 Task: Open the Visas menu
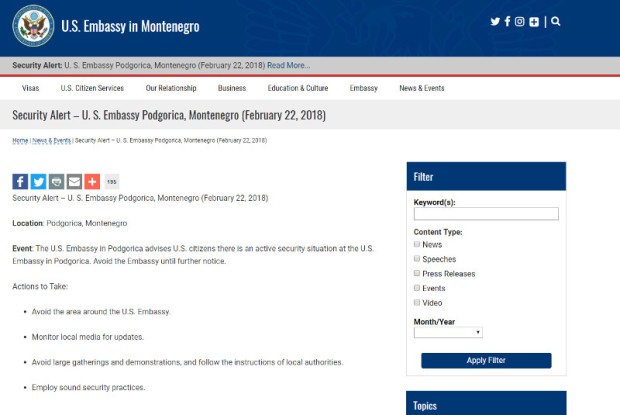point(30,88)
